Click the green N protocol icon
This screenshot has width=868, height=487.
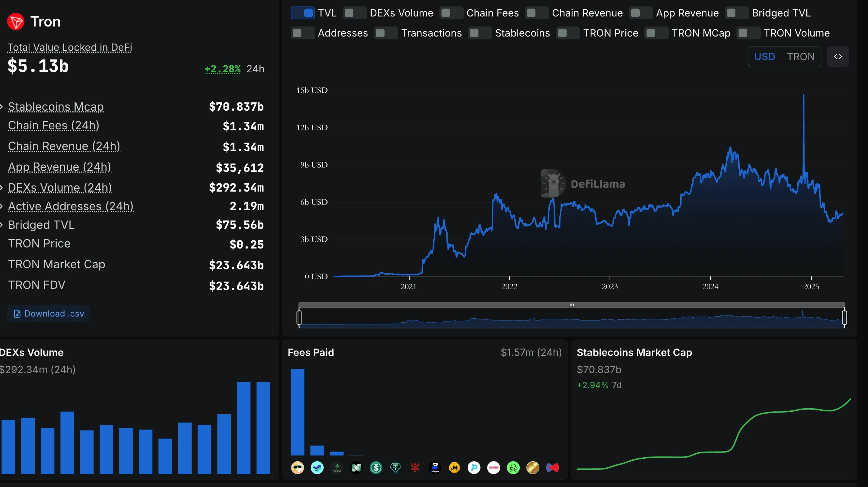[356, 467]
